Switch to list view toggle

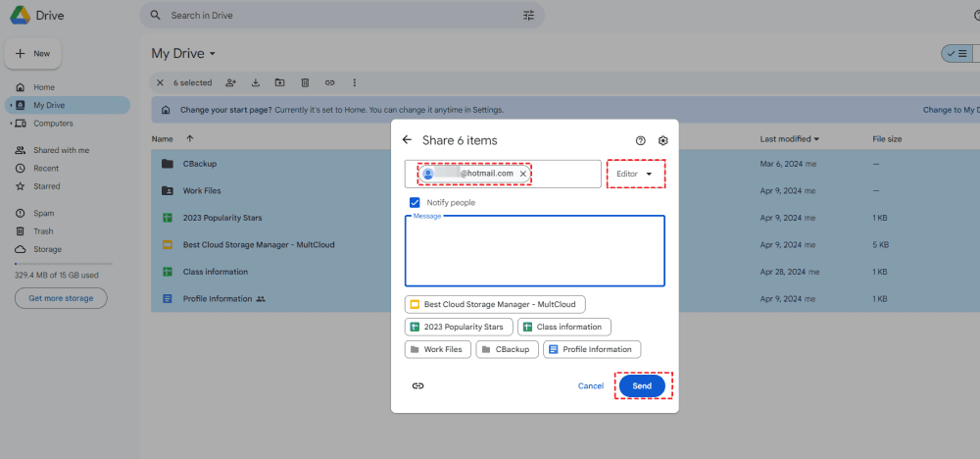(x=956, y=54)
